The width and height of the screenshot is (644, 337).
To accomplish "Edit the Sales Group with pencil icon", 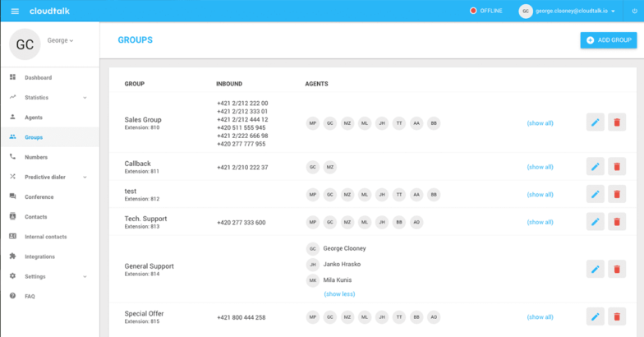I will 596,122.
